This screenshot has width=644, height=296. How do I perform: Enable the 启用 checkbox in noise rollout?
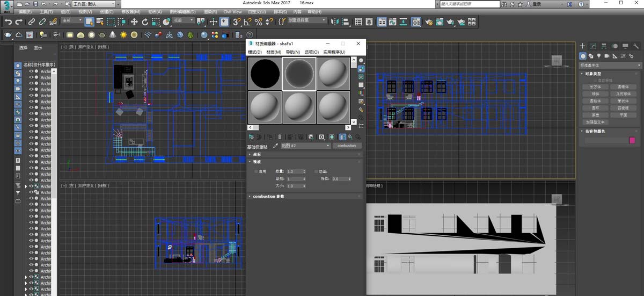[256, 171]
